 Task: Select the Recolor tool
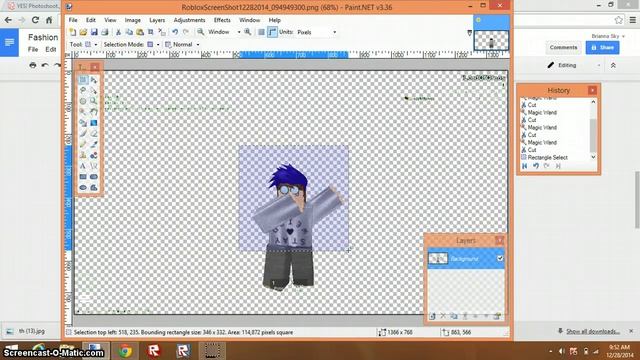[94, 155]
